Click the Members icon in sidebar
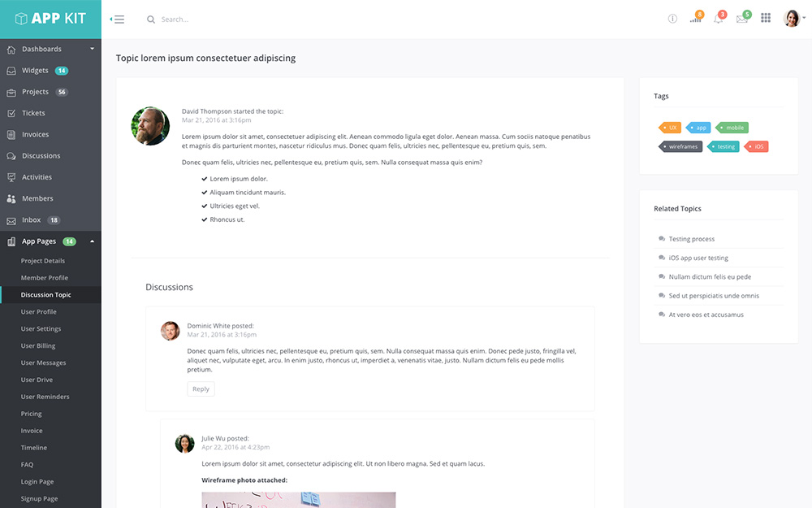The width and height of the screenshot is (812, 508). point(11,198)
